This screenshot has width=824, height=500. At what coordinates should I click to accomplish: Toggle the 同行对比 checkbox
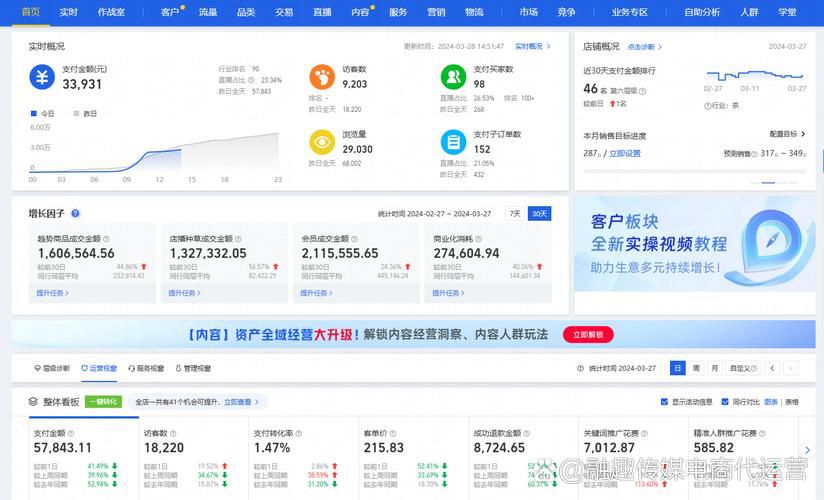(725, 402)
